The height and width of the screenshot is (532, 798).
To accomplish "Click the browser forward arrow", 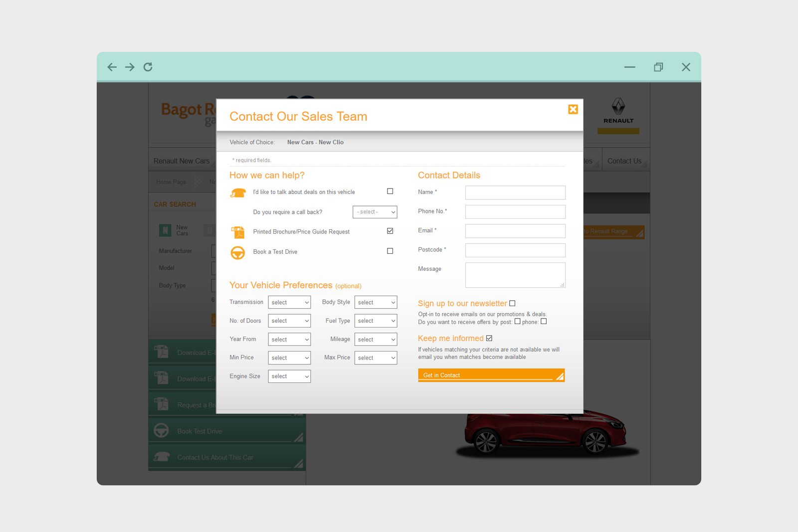I will pos(130,67).
